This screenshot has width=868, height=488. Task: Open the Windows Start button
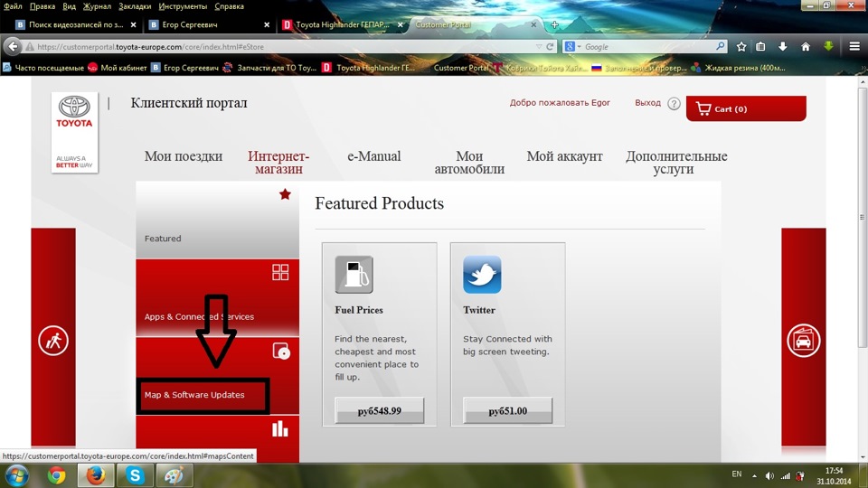pyautogui.click(x=16, y=475)
